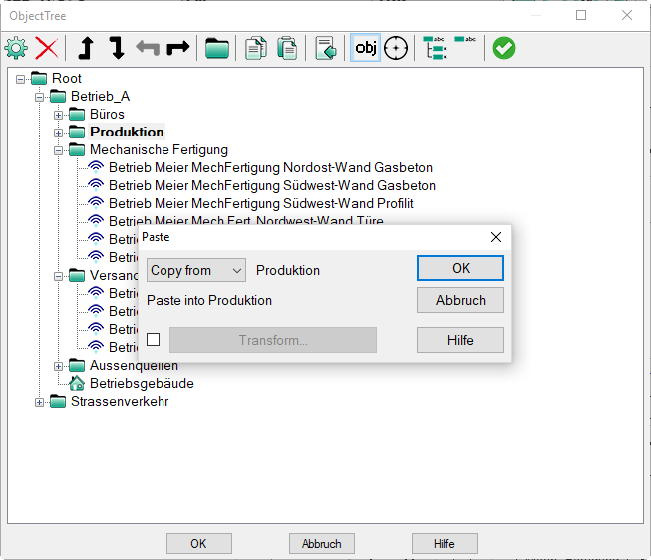
Task: Click the Aussenquellen folder icon
Action: 77,365
